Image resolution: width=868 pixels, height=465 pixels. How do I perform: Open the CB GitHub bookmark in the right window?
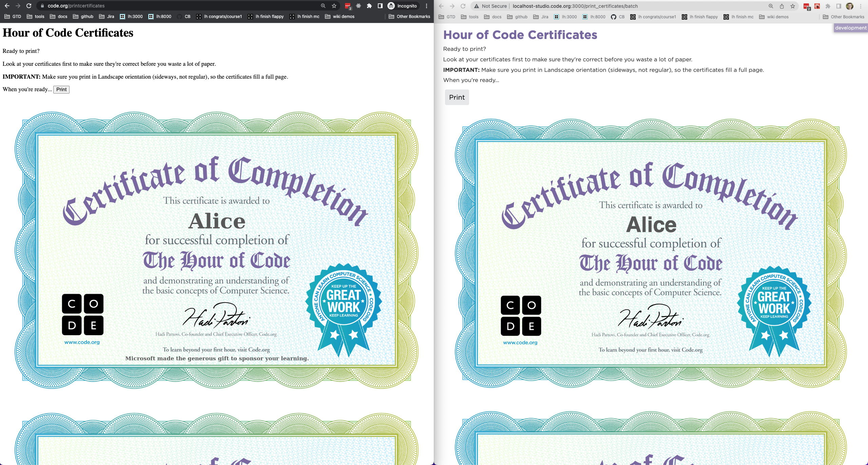click(x=618, y=17)
